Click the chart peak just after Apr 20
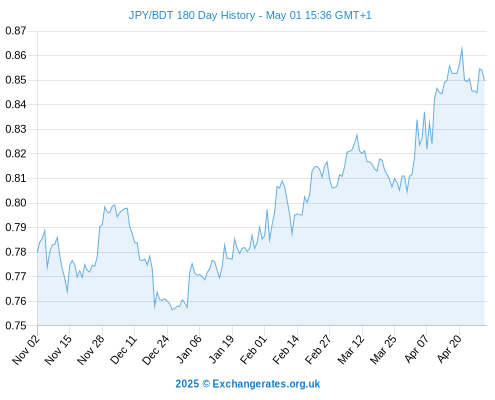 coord(462,48)
